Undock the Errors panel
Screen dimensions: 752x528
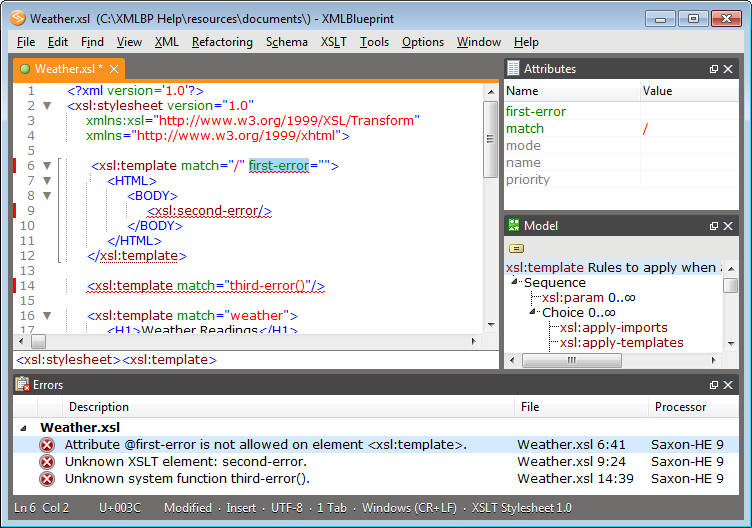click(x=714, y=385)
